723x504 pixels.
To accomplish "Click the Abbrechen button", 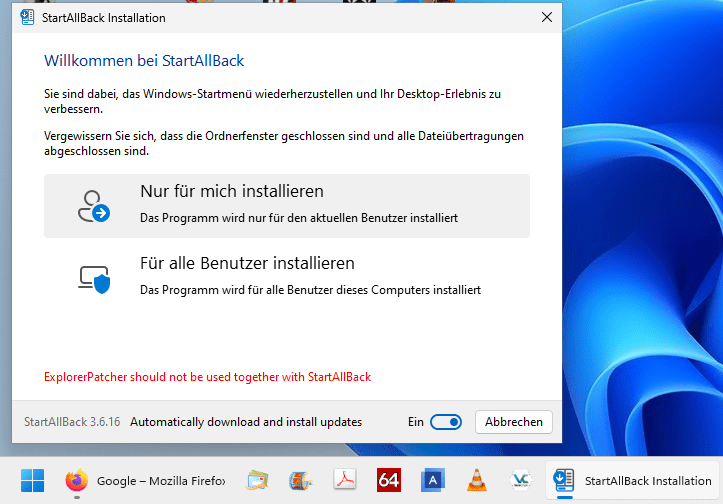I will (x=514, y=422).
